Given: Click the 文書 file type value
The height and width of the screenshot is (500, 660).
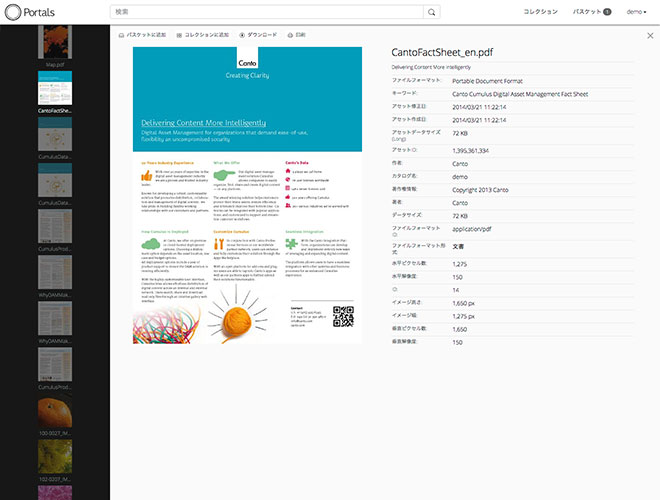Looking at the screenshot, I should pos(458,247).
